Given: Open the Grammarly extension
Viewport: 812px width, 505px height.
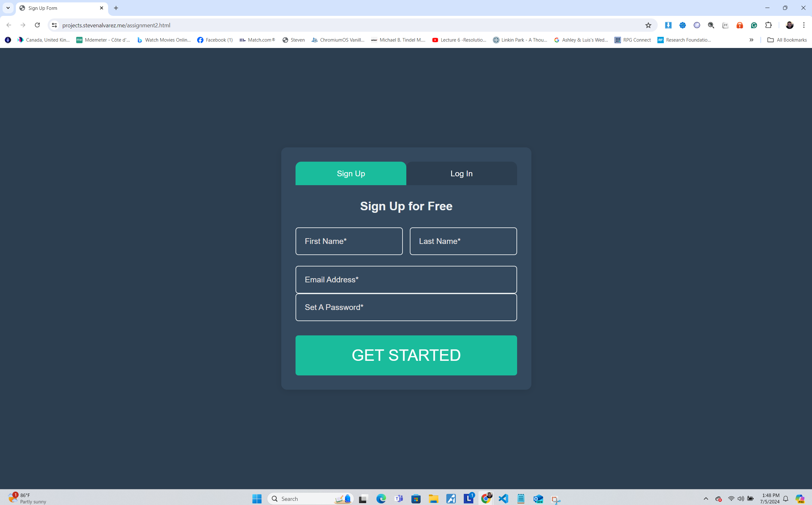Looking at the screenshot, I should pyautogui.click(x=754, y=25).
